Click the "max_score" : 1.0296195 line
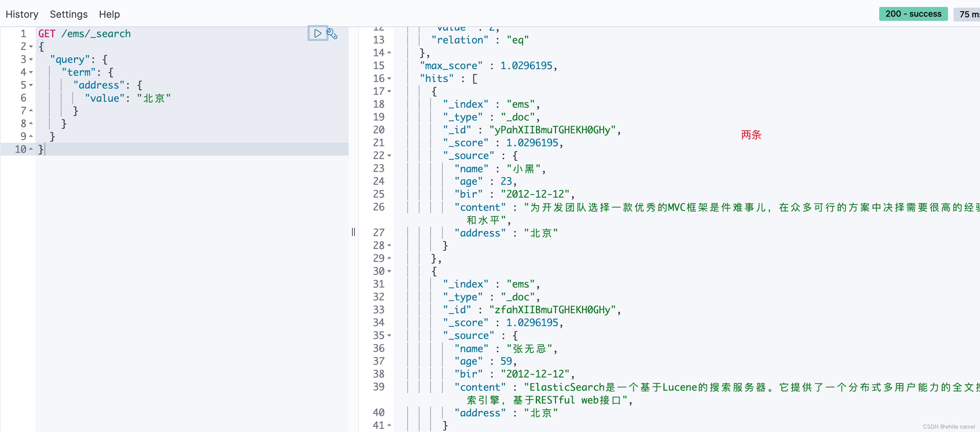Viewport: 980px width, 432px height. [489, 66]
